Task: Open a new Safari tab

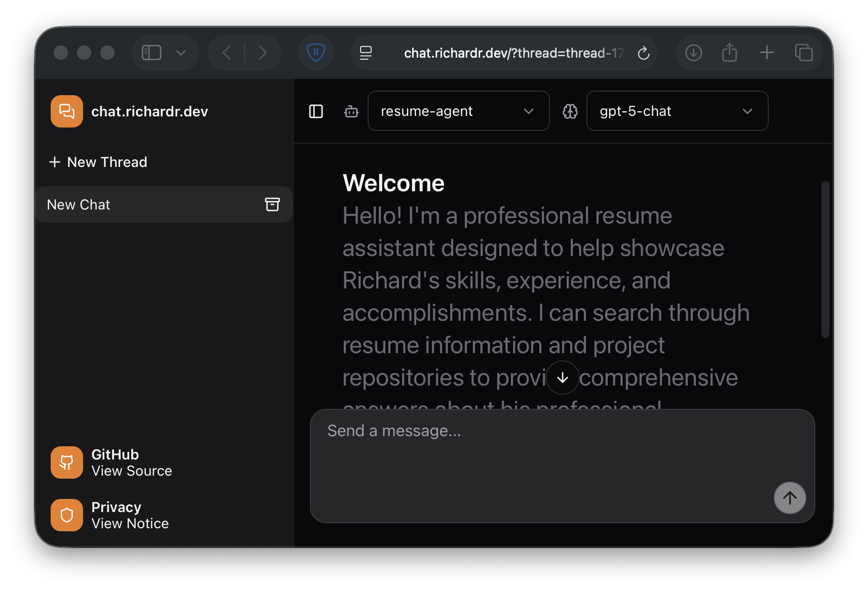Action: pos(767,53)
